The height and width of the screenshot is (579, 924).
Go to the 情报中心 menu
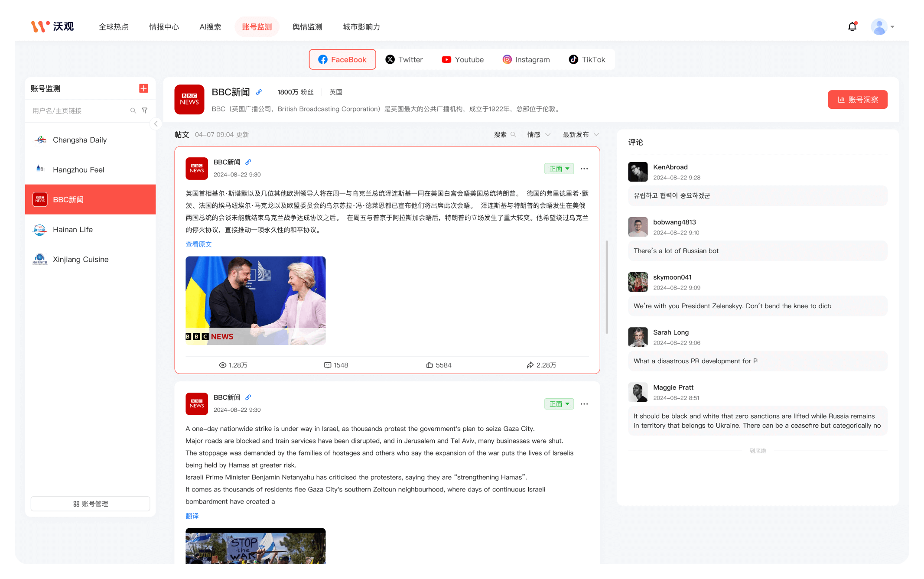tap(164, 27)
